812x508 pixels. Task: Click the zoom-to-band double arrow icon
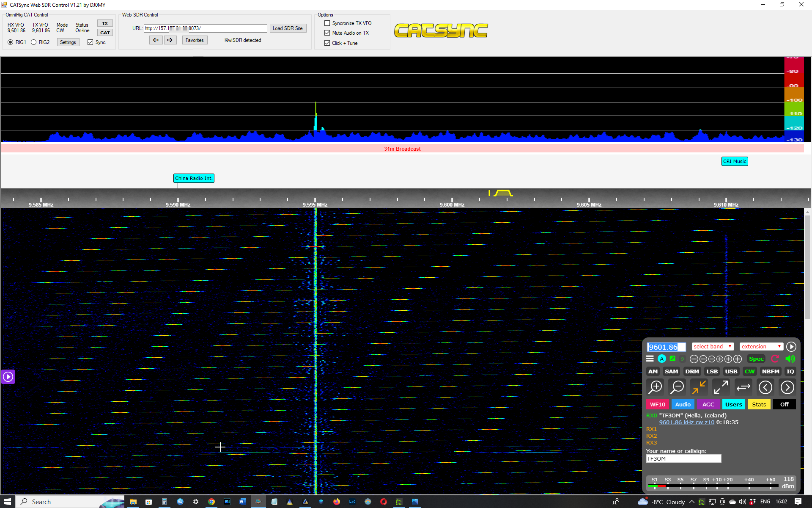pos(743,387)
